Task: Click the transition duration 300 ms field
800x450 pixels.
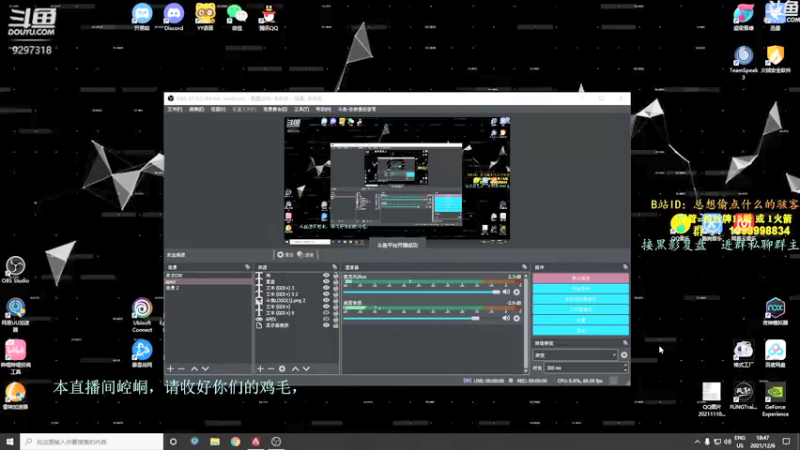Action: point(584,367)
